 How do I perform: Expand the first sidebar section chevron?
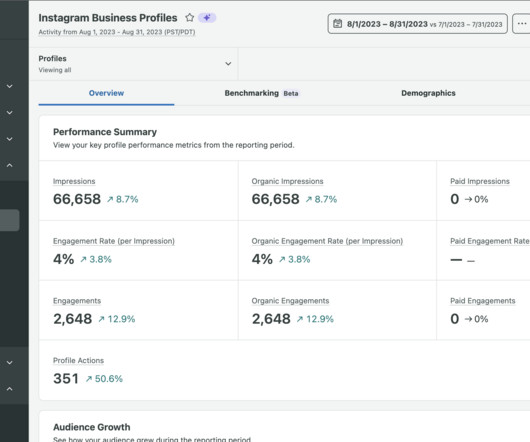click(x=9, y=86)
